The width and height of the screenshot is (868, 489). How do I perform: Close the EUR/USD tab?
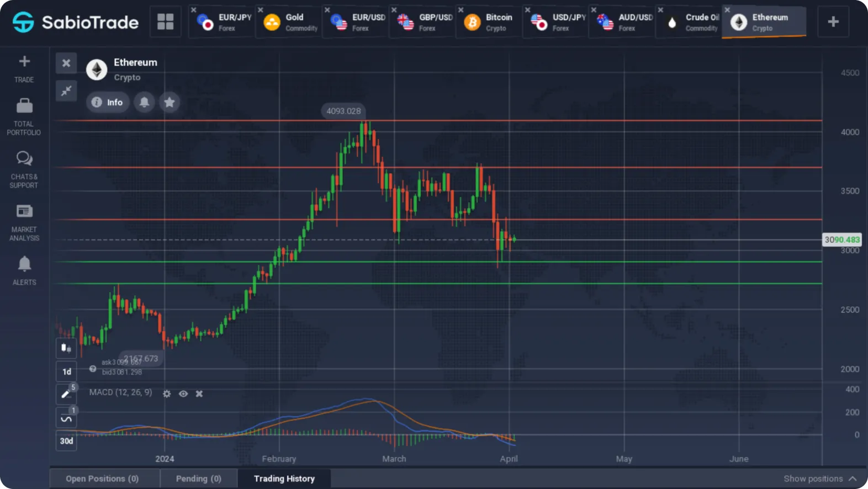tap(327, 10)
